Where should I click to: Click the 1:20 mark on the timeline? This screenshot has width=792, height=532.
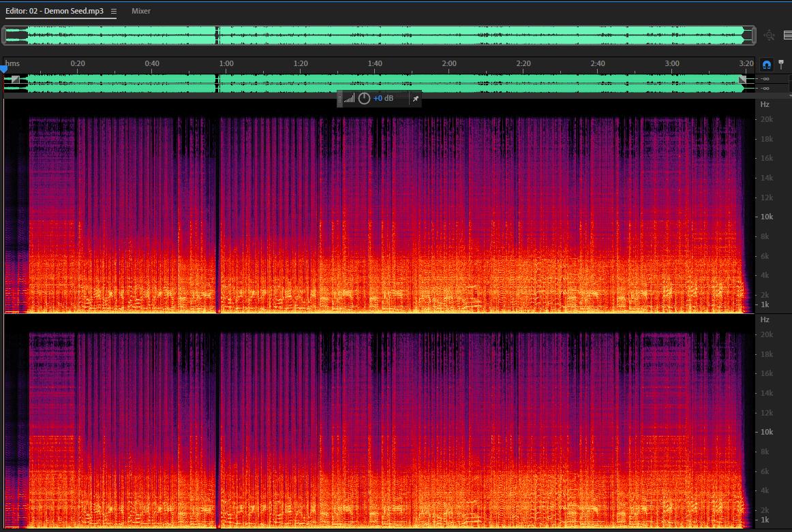(301, 63)
